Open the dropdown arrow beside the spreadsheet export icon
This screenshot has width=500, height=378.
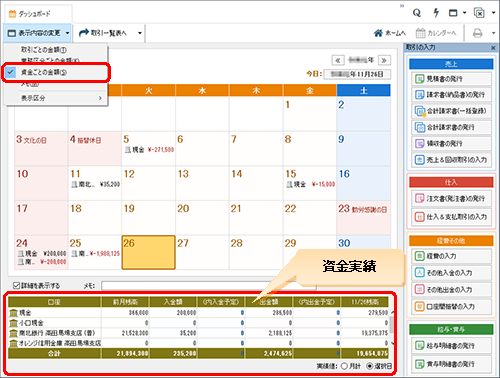(493, 13)
